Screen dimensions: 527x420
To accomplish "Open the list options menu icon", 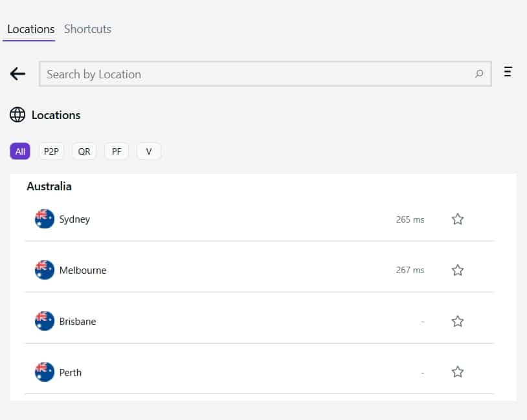I will point(508,72).
